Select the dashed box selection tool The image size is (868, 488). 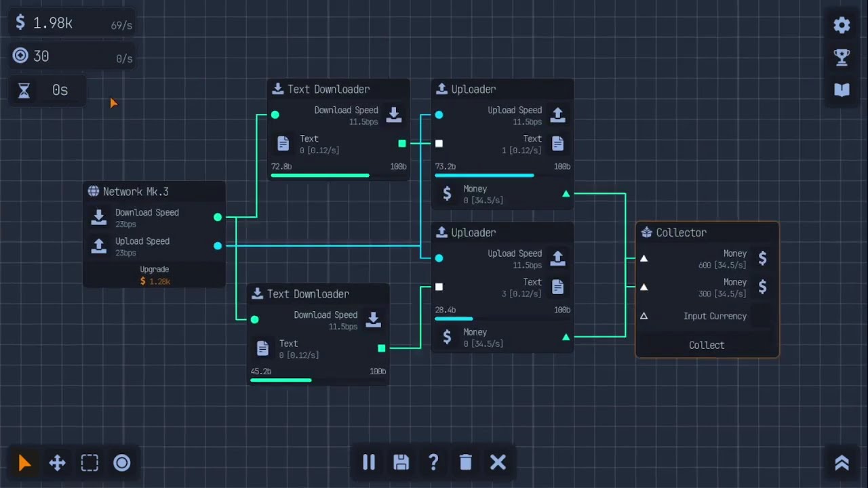pos(90,463)
